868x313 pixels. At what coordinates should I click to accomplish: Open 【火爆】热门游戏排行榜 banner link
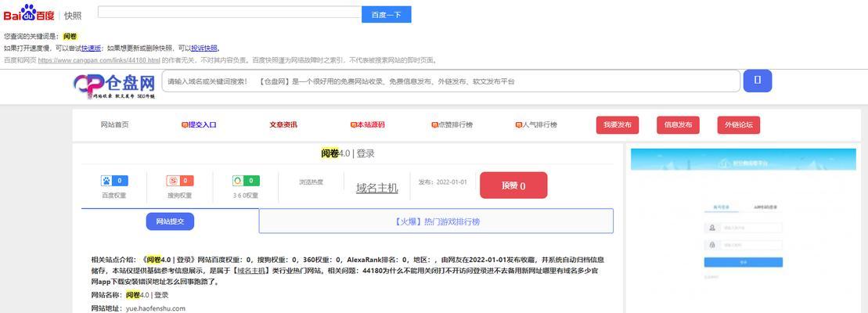pyautogui.click(x=436, y=221)
